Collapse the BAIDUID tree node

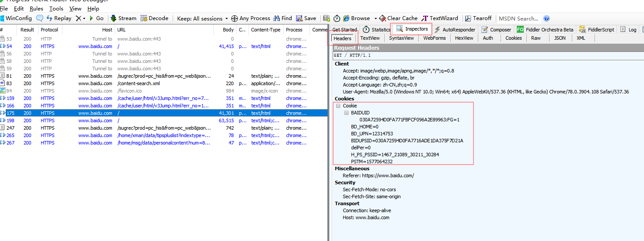pos(346,113)
